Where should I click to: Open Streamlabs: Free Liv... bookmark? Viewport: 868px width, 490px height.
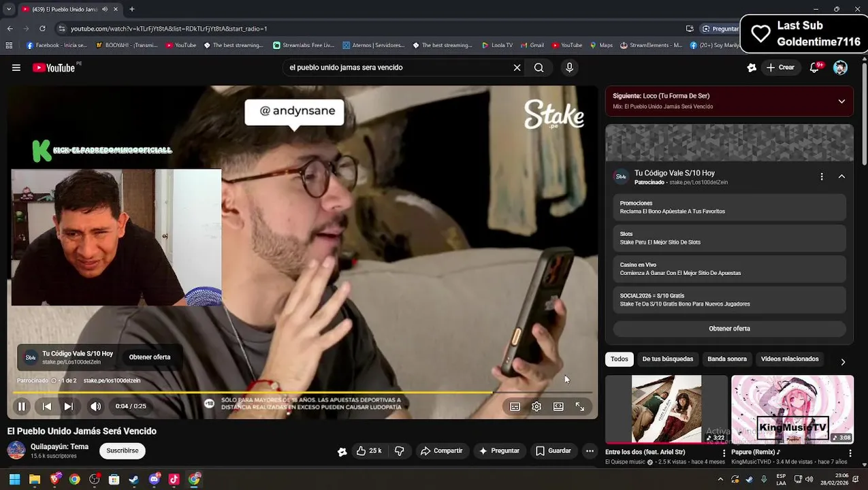click(x=303, y=46)
